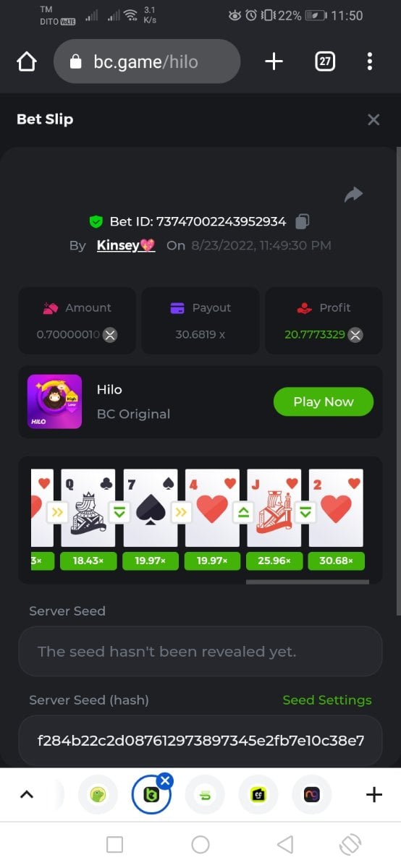This screenshot has height=868, width=401.
Task: Click the 30.68× multiplier badge
Action: (336, 561)
